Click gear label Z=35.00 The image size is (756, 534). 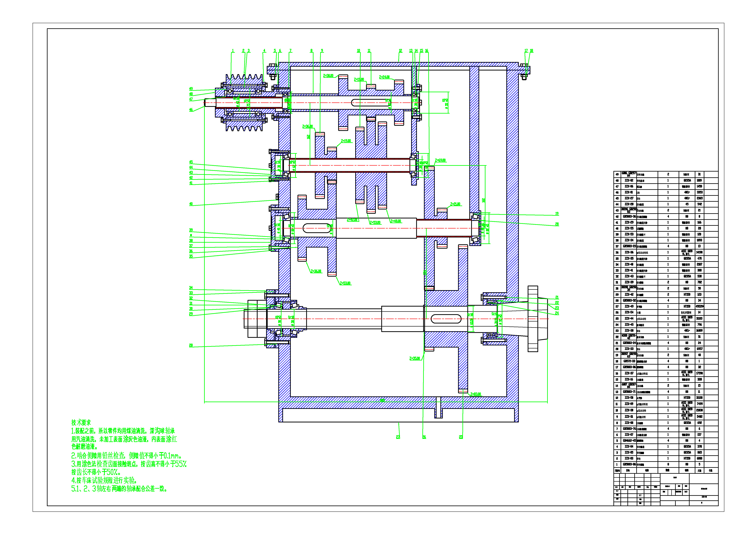pos(414,359)
